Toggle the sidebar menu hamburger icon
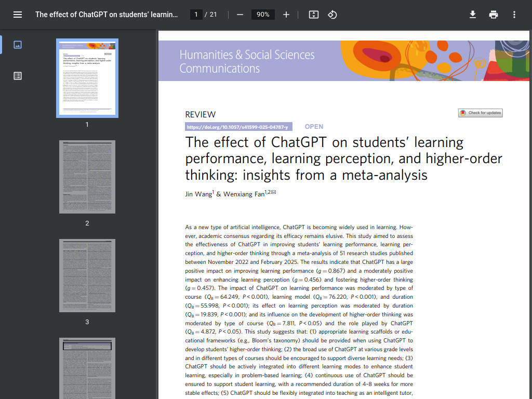 [x=18, y=15]
